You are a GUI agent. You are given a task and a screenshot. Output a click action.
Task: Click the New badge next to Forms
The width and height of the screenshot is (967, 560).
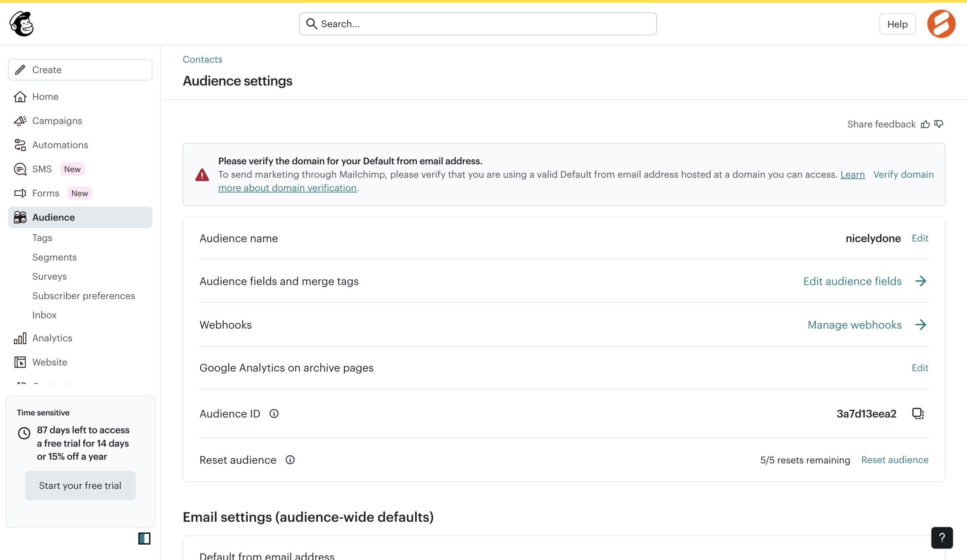coord(80,193)
